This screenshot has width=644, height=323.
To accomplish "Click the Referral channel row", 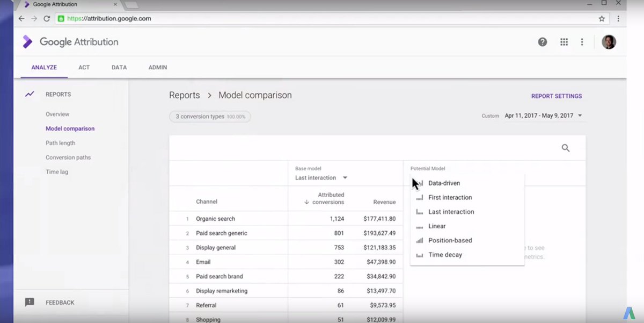I will [x=287, y=305].
